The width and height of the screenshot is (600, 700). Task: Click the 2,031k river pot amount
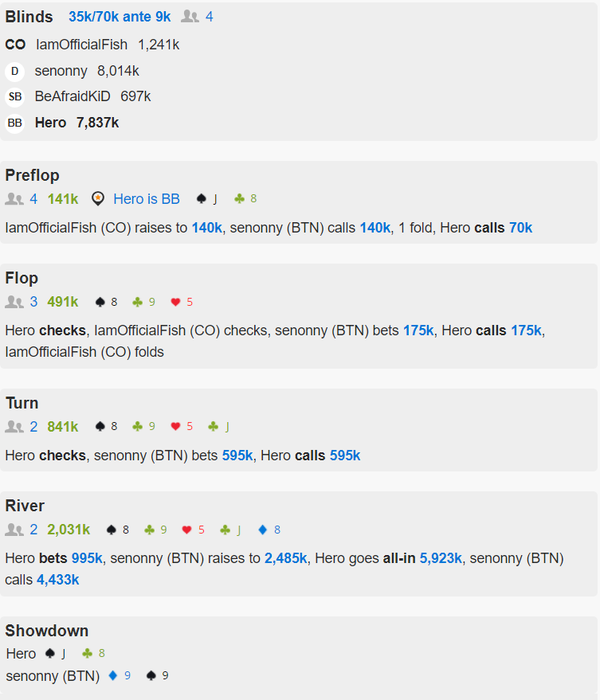coord(68,530)
